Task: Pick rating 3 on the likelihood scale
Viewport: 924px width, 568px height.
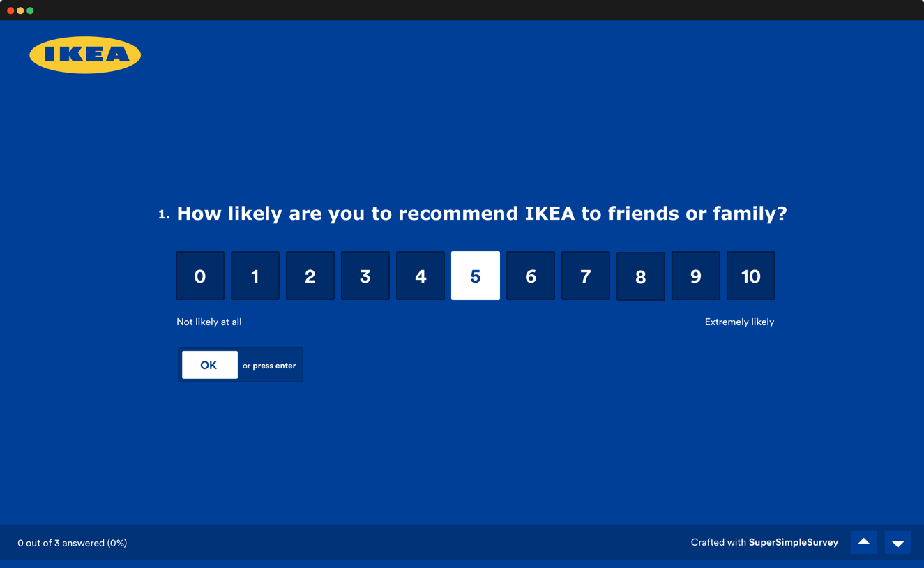Action: pos(365,276)
